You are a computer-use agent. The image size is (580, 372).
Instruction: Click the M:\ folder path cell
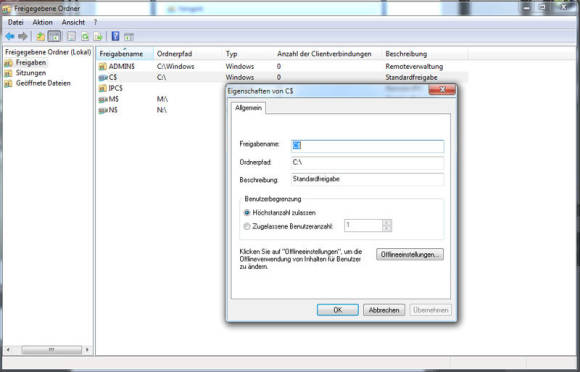(x=162, y=99)
